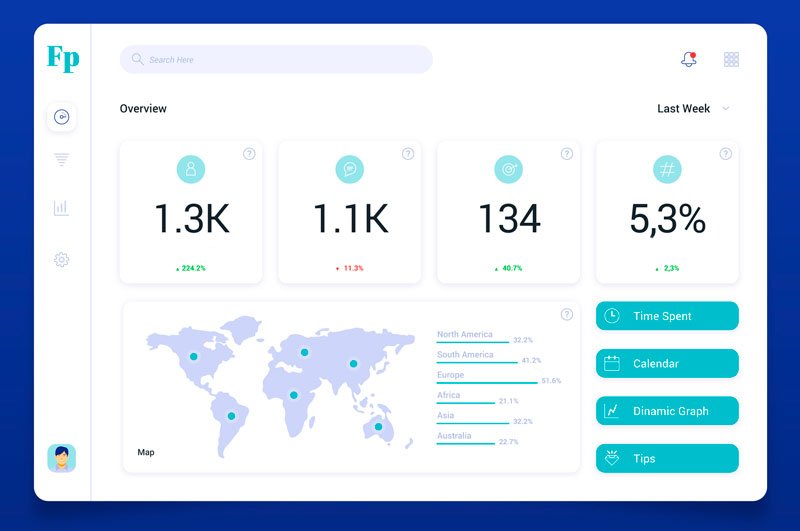Open the bar chart sidebar icon
The height and width of the screenshot is (531, 800).
[61, 208]
